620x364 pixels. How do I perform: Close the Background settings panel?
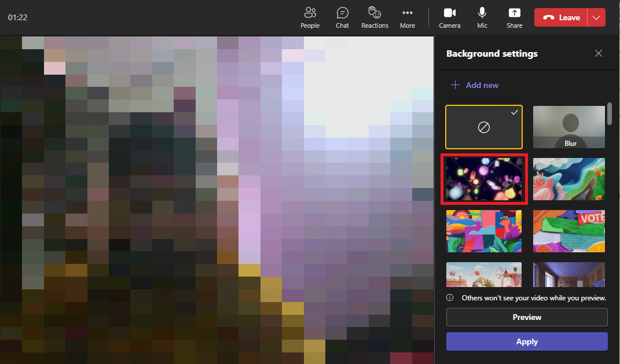pyautogui.click(x=598, y=53)
